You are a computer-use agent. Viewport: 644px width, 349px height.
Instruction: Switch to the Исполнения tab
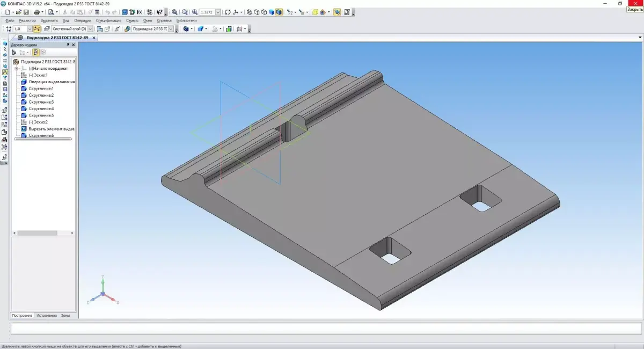coord(46,315)
